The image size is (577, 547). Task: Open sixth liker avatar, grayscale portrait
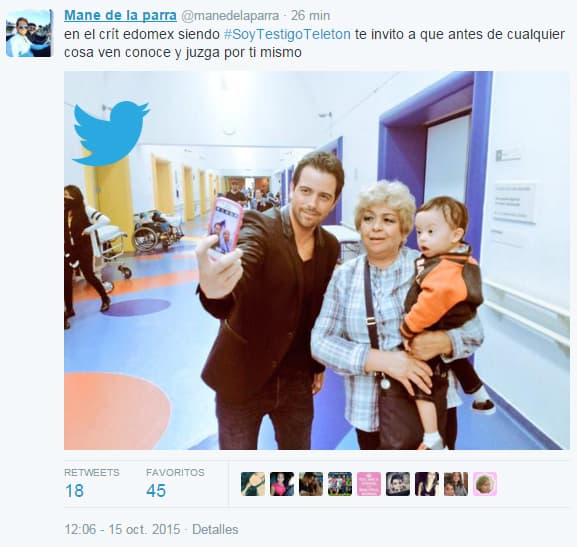click(398, 484)
